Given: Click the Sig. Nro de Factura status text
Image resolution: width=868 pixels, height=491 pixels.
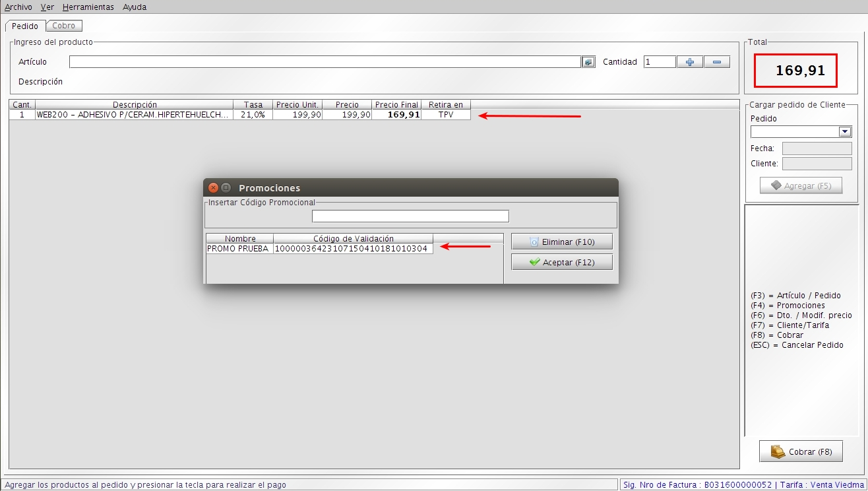Looking at the screenshot, I should click(x=697, y=485).
